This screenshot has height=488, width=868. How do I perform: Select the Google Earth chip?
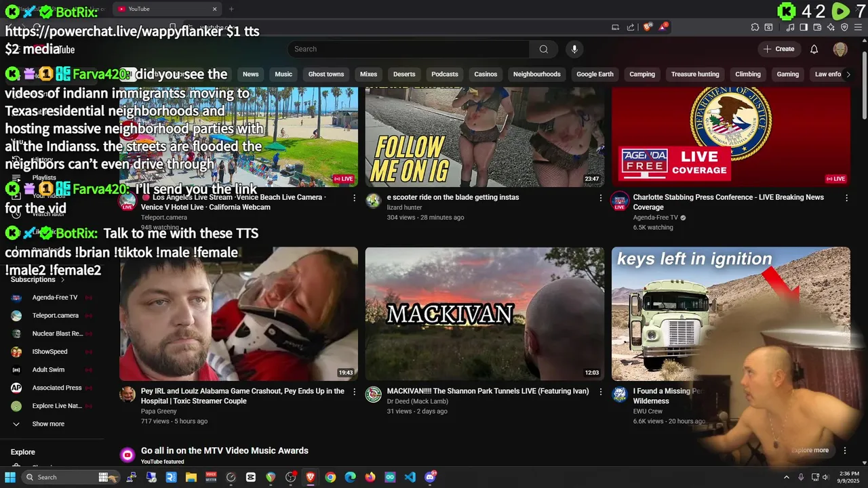[595, 74]
